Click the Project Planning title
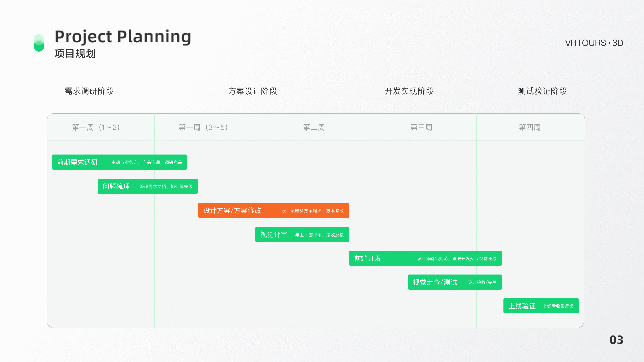Viewport: 644px width, 362px height. tap(123, 37)
